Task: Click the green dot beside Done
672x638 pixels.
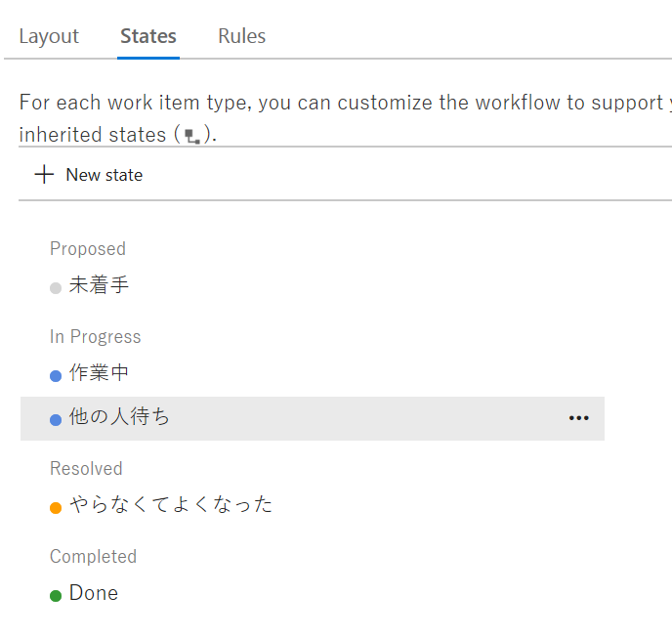Action: pos(56,595)
